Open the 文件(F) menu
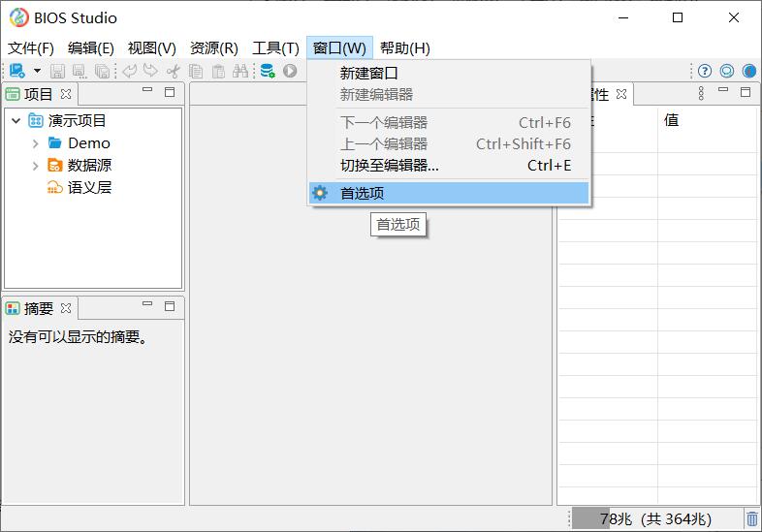The width and height of the screenshot is (762, 532). coord(31,48)
